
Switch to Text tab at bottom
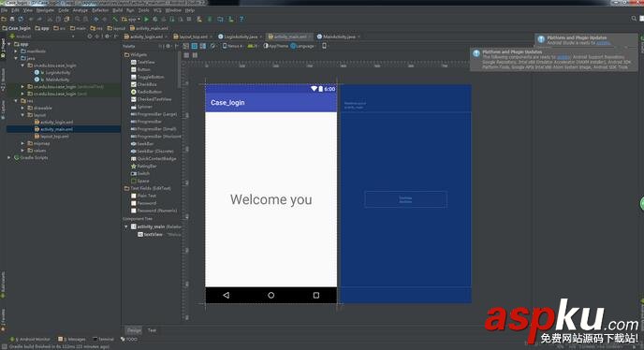coord(152,330)
